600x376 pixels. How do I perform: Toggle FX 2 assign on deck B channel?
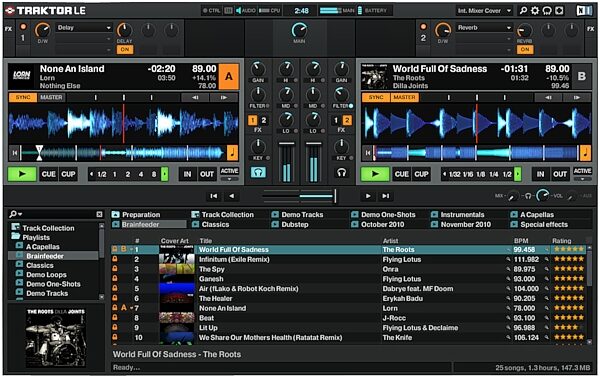(x=347, y=120)
